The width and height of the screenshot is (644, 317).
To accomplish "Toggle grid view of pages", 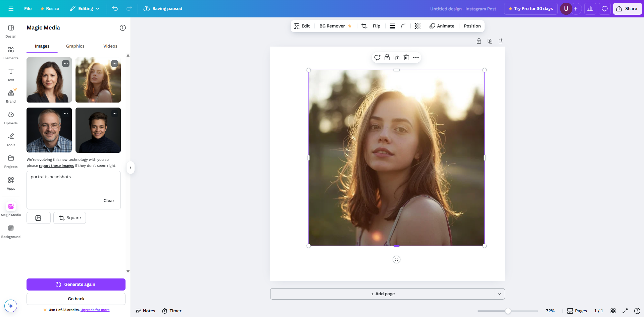I will point(613,311).
